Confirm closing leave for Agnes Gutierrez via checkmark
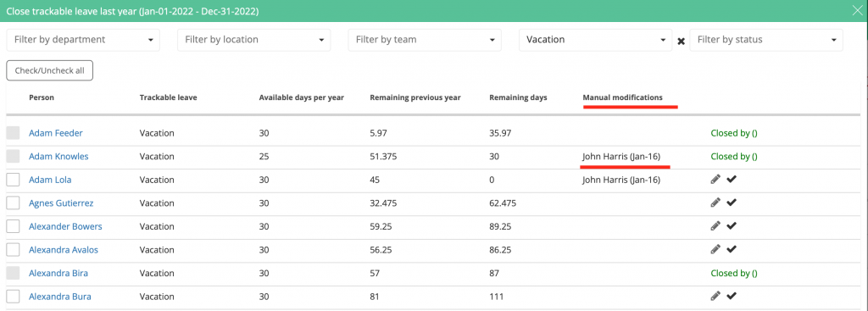This screenshot has width=868, height=311. tap(732, 203)
